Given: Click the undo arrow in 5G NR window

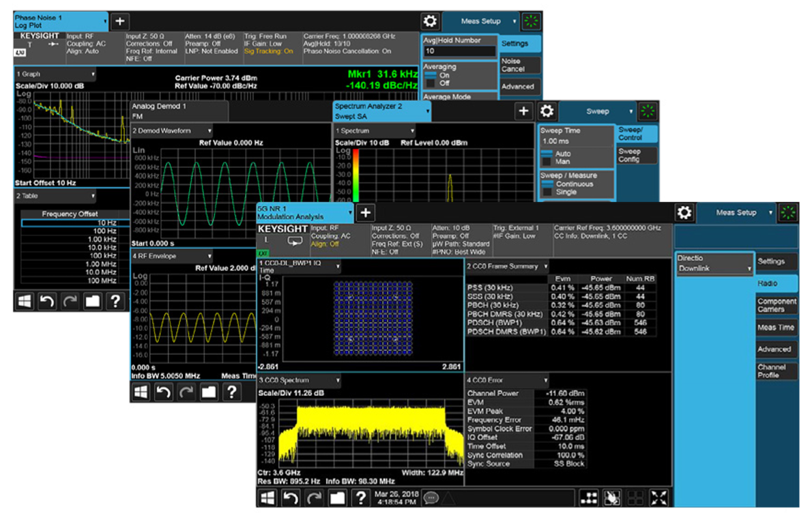Looking at the screenshot, I should tap(291, 498).
